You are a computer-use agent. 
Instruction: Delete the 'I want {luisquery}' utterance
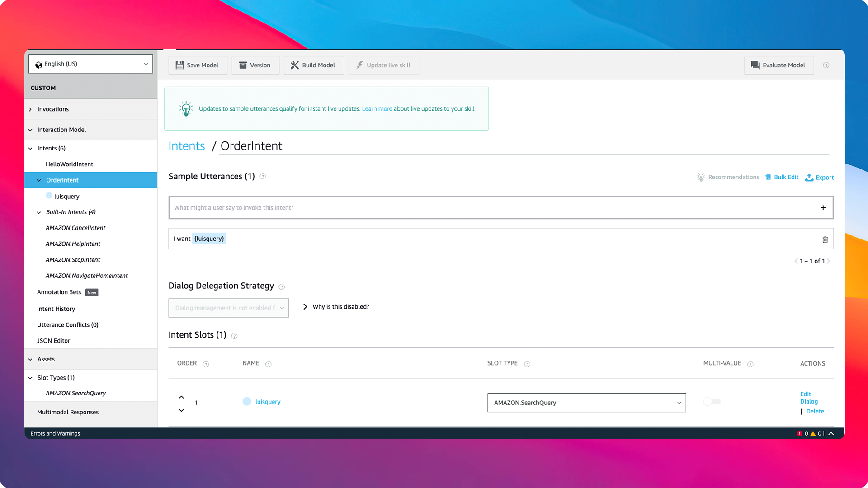tap(825, 239)
